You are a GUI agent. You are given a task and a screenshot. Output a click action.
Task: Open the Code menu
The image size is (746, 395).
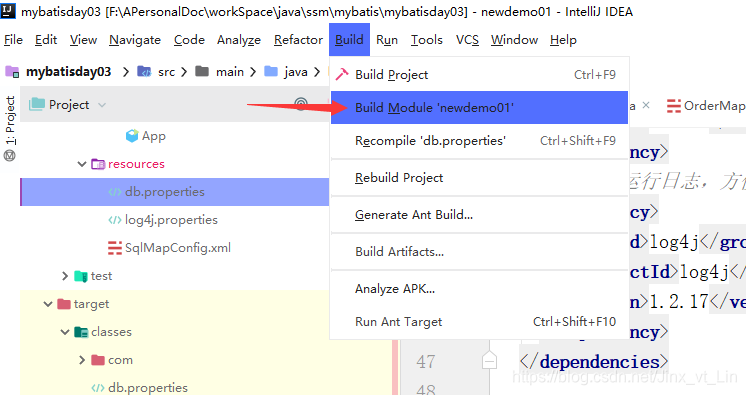(x=189, y=40)
